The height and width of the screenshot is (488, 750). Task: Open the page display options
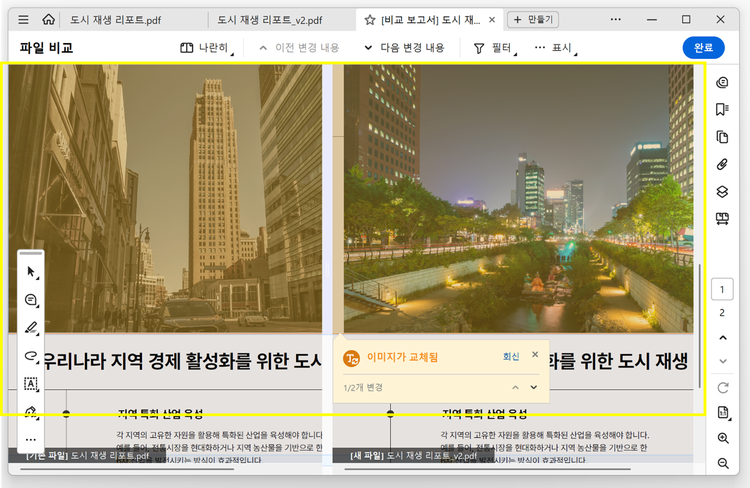723,412
